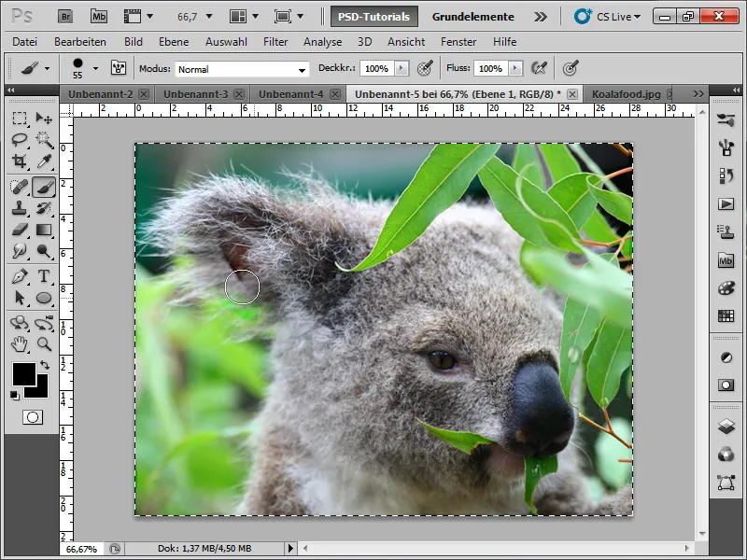The width and height of the screenshot is (747, 560).
Task: Open the Mini Bridge panel on right dock
Action: 726,261
